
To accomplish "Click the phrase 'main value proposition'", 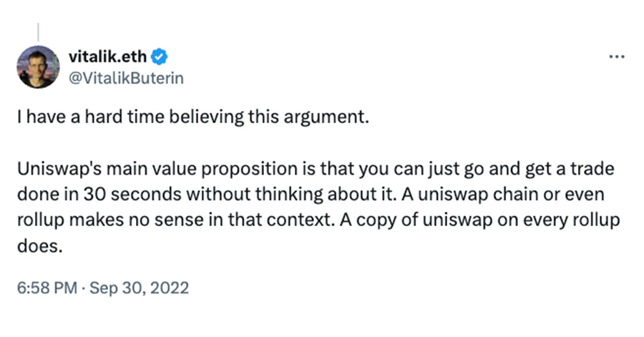I will [x=203, y=169].
